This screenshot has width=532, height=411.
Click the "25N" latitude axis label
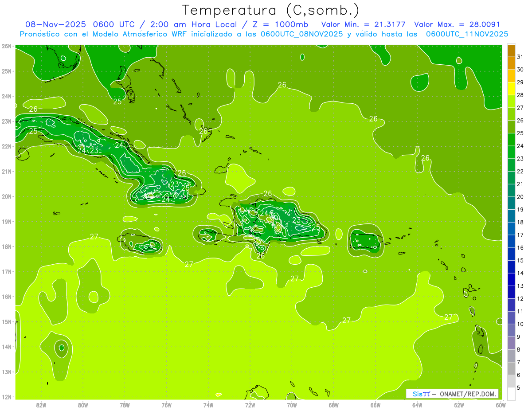coord(6,71)
